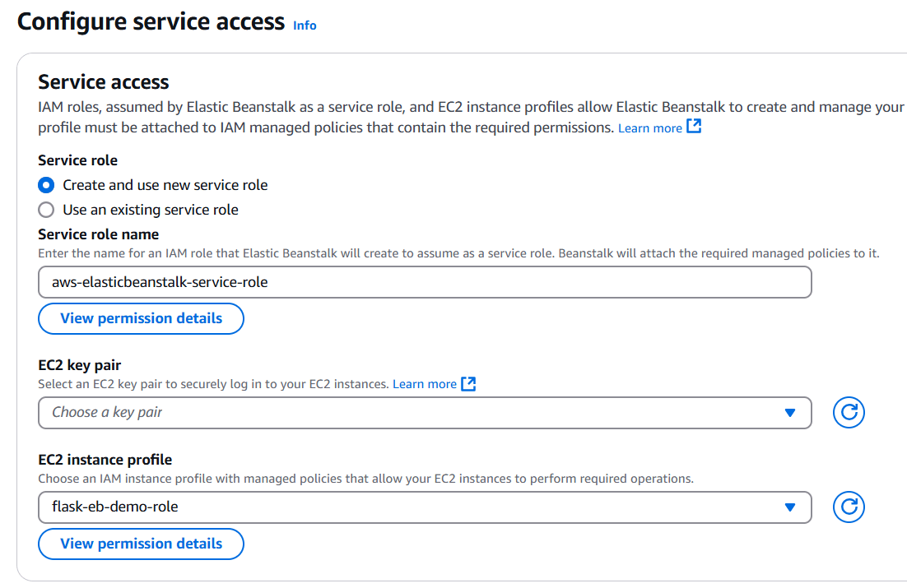Click the Configure service access page heading
Image resolution: width=907 pixels, height=588 pixels.
point(151,21)
